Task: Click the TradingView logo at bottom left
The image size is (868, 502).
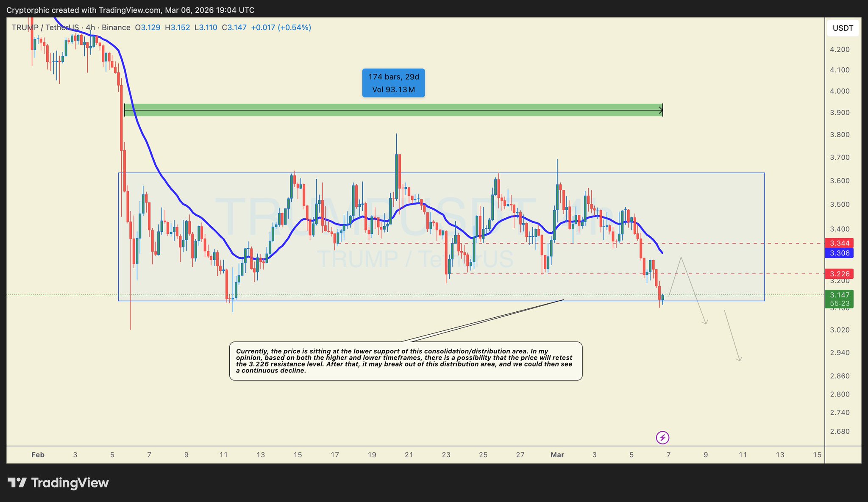Action: click(58, 483)
